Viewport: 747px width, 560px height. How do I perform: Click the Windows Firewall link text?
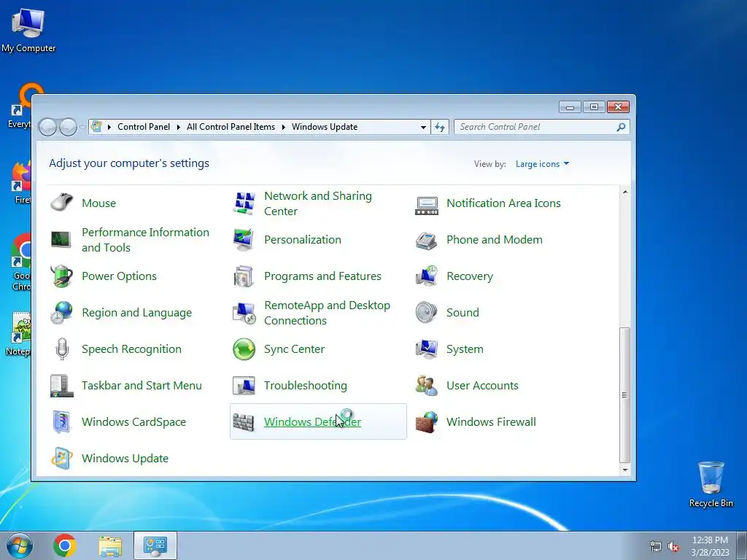(491, 422)
